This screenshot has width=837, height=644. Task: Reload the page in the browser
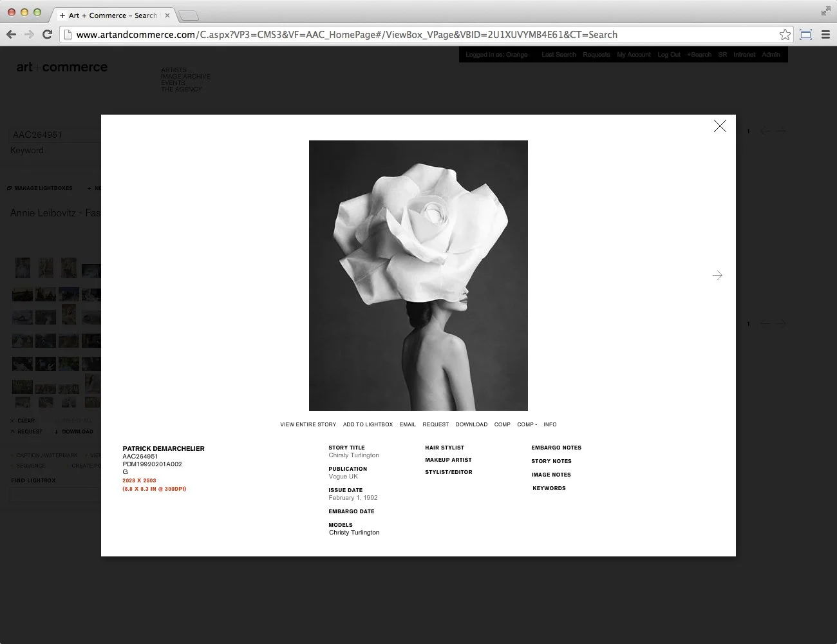[47, 35]
